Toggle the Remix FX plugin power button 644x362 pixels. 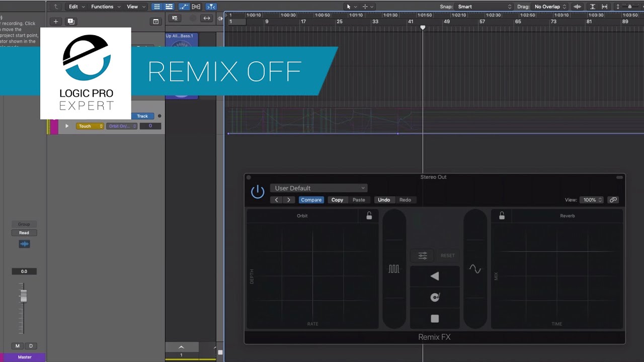pyautogui.click(x=258, y=192)
